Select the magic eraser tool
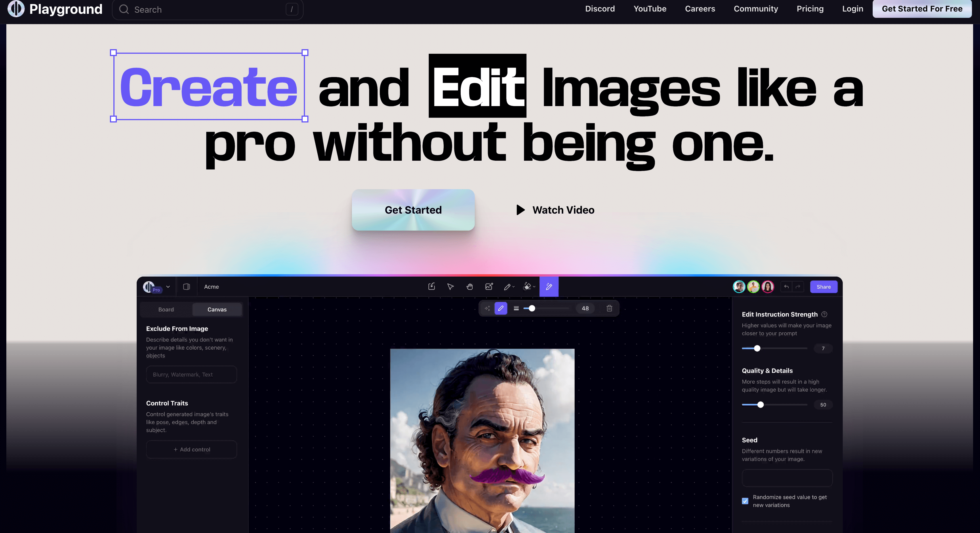This screenshot has width=980, height=533. [x=527, y=287]
